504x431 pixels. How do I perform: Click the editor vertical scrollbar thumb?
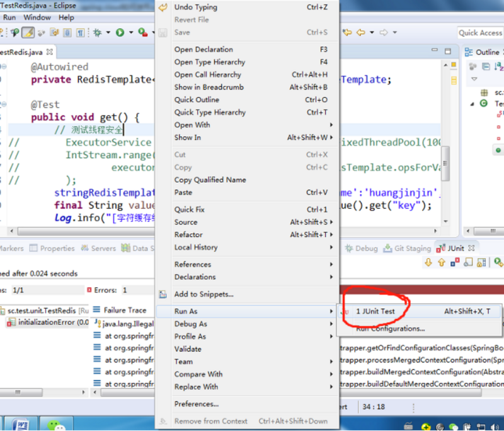point(445,162)
